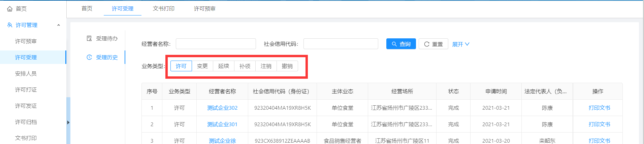644x144 pixels.
Task: Choose 注销 business type filter
Action: (266, 66)
